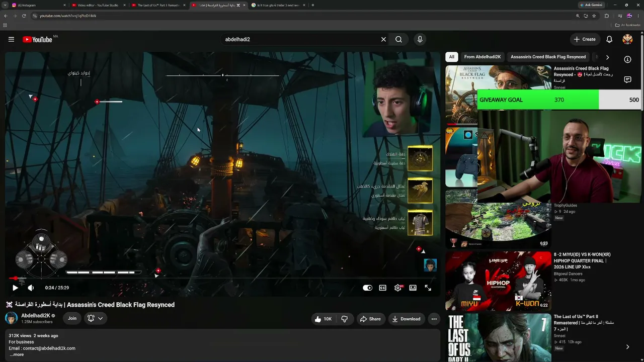Screen dimensions: 644x362
Task: Join the Abdelhadi2K channel membership
Action: click(72, 318)
